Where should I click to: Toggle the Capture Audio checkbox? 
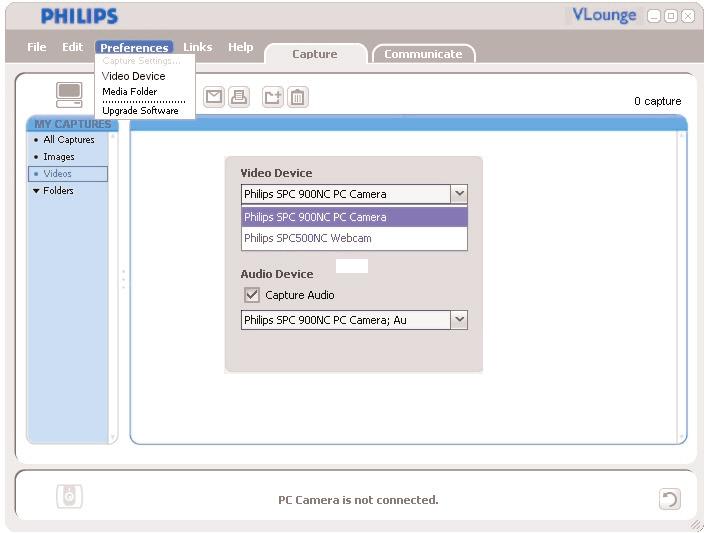click(x=252, y=295)
